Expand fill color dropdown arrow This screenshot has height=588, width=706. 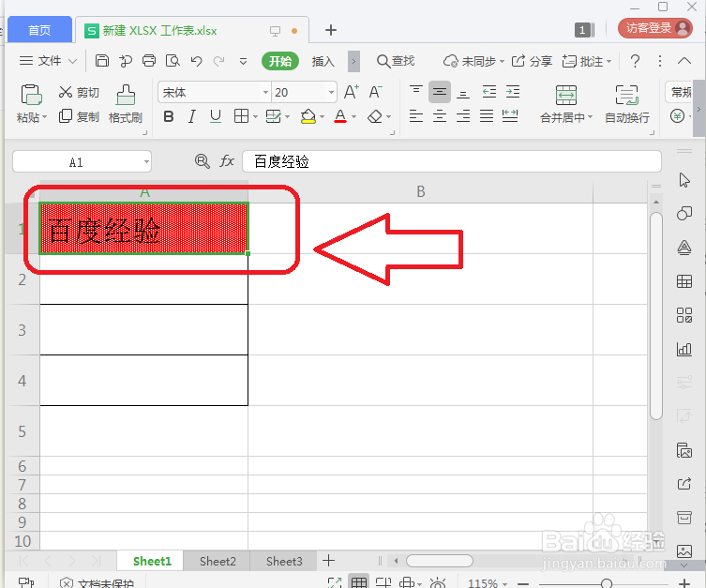322,117
